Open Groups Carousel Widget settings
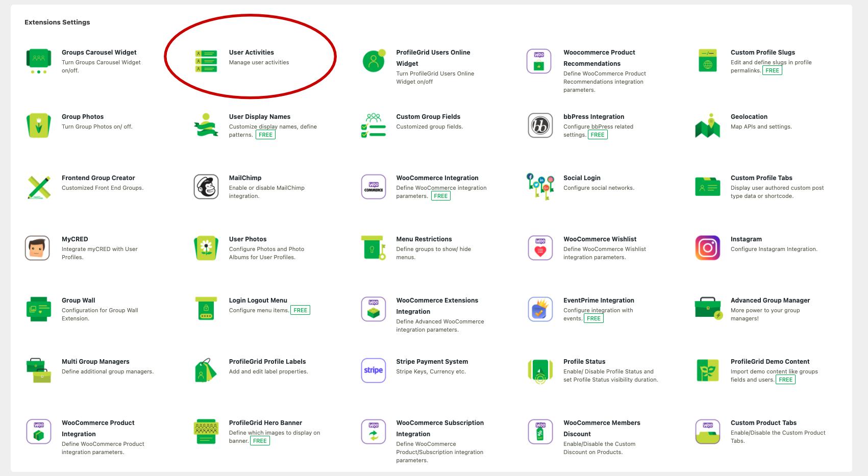This screenshot has height=476, width=868. [99, 52]
